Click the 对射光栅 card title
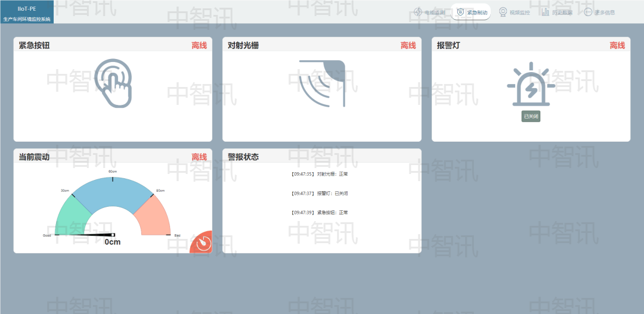 coord(243,45)
